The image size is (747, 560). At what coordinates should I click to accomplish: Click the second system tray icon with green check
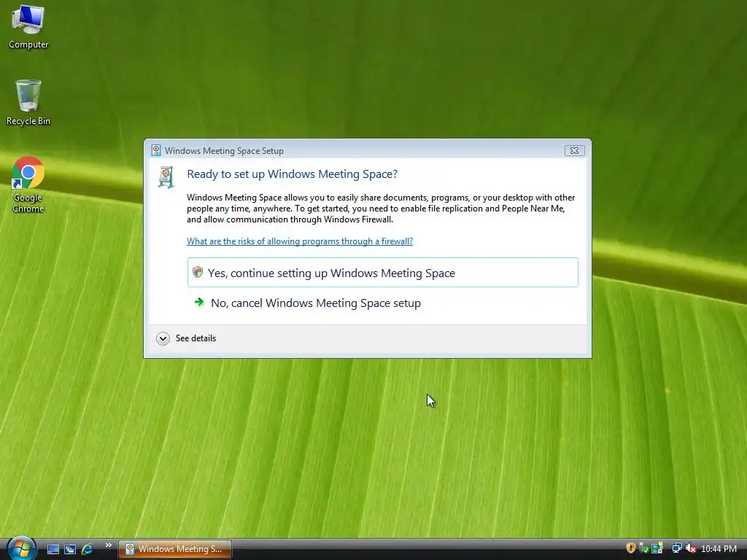tap(643, 548)
